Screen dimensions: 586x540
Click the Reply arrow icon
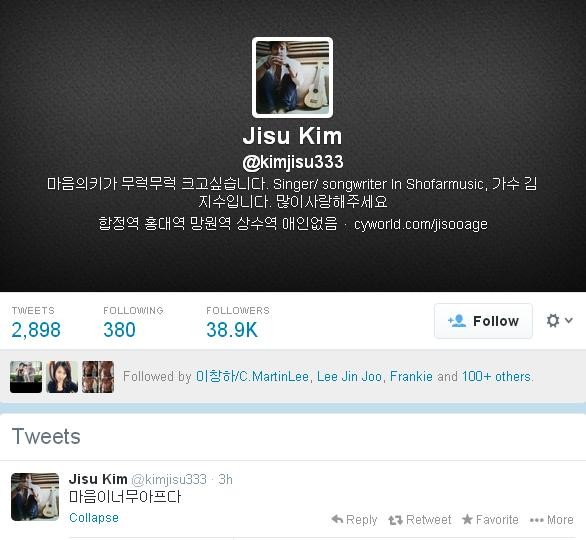coord(337,519)
